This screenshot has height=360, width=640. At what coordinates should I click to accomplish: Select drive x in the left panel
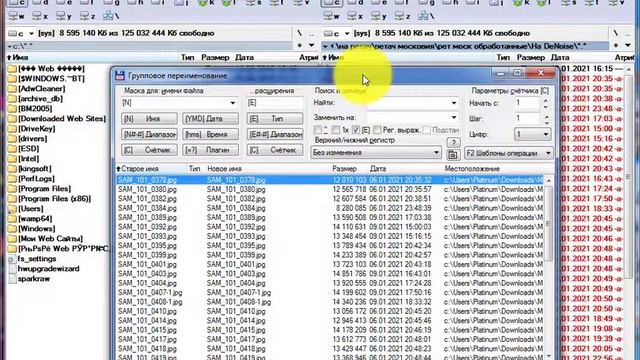40,16
